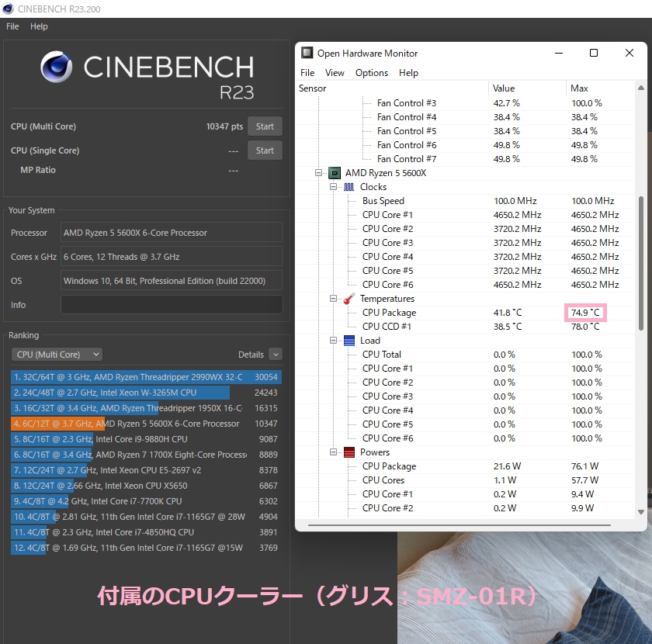Select ranking row i7-1165G7 @ 28W
Viewport: 652px width, 644px height.
pyautogui.click(x=146, y=517)
